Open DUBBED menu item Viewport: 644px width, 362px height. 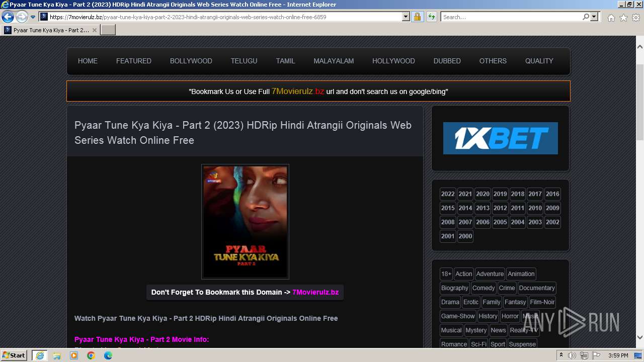(447, 61)
